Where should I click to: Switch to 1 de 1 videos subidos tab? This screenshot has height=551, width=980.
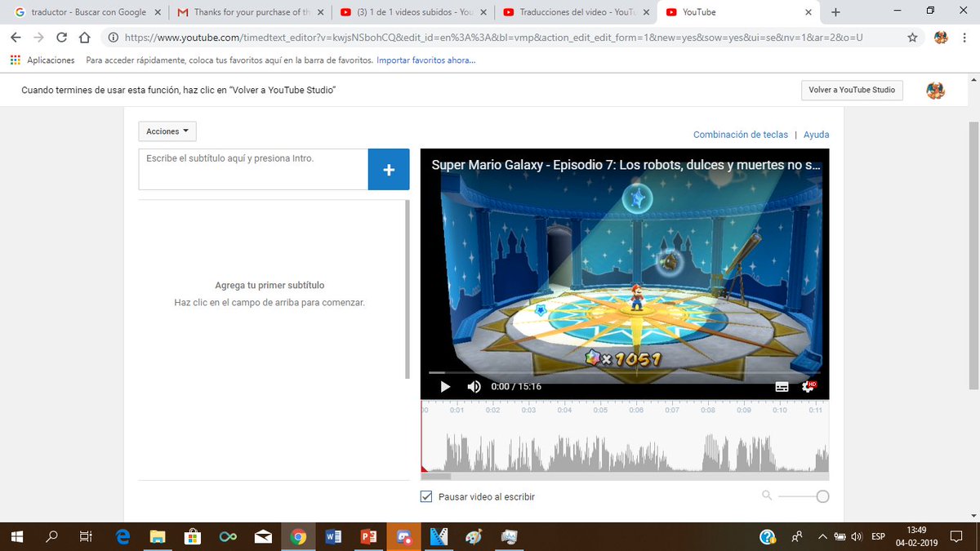coord(412,12)
